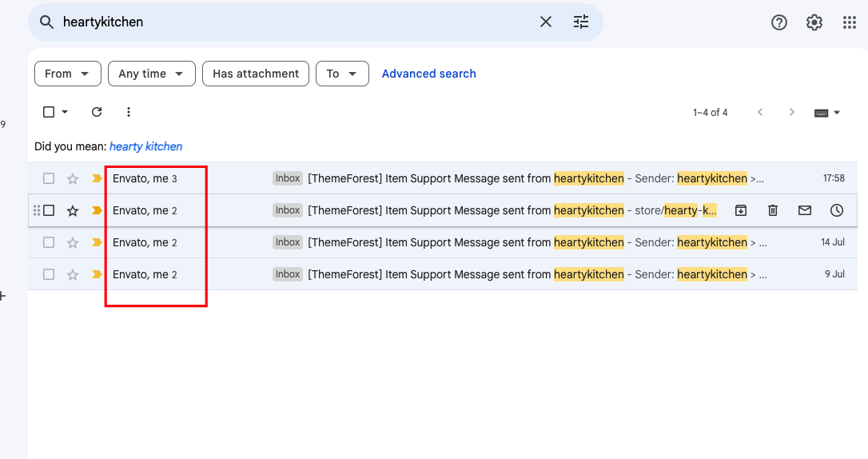This screenshot has width=868, height=459.
Task: Open the Any time filter dropdown
Action: pyautogui.click(x=152, y=74)
